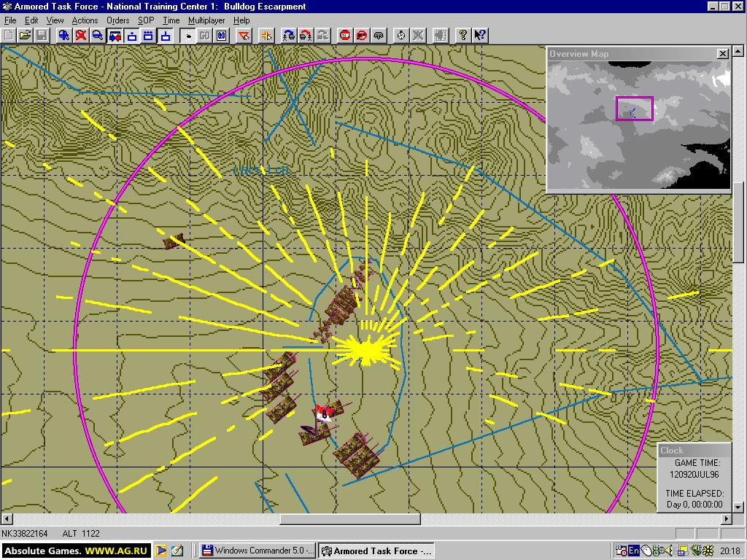Open the Actions menu
Viewport: 747px width, 560px height.
(x=85, y=20)
